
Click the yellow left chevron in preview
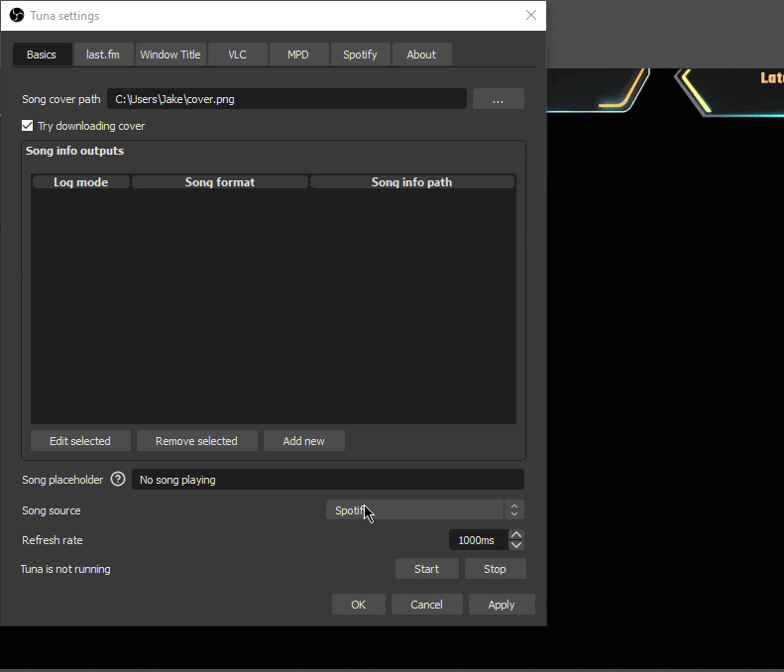pos(696,91)
